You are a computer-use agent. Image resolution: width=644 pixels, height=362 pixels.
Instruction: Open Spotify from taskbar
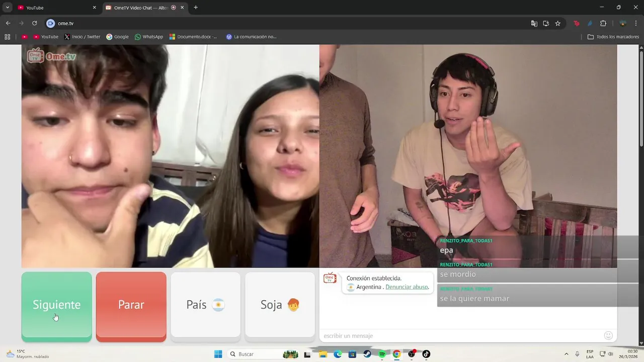click(x=382, y=354)
